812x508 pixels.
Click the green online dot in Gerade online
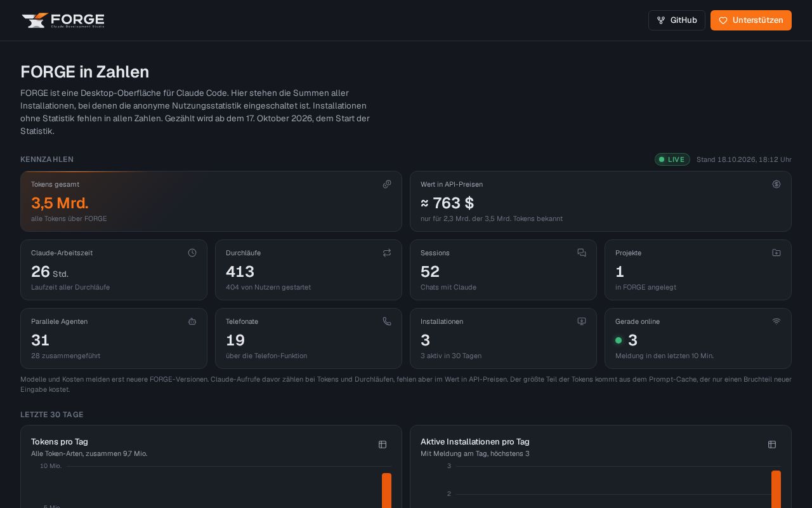click(619, 340)
